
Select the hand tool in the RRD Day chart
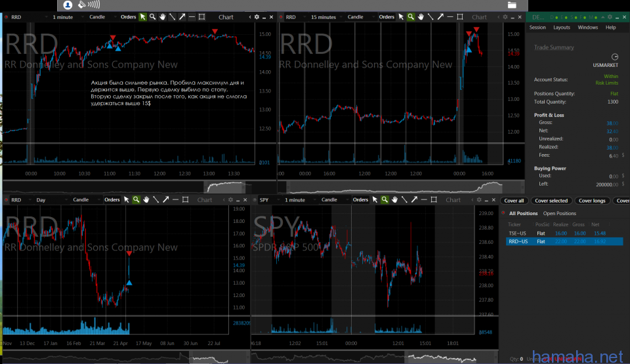pos(146,199)
